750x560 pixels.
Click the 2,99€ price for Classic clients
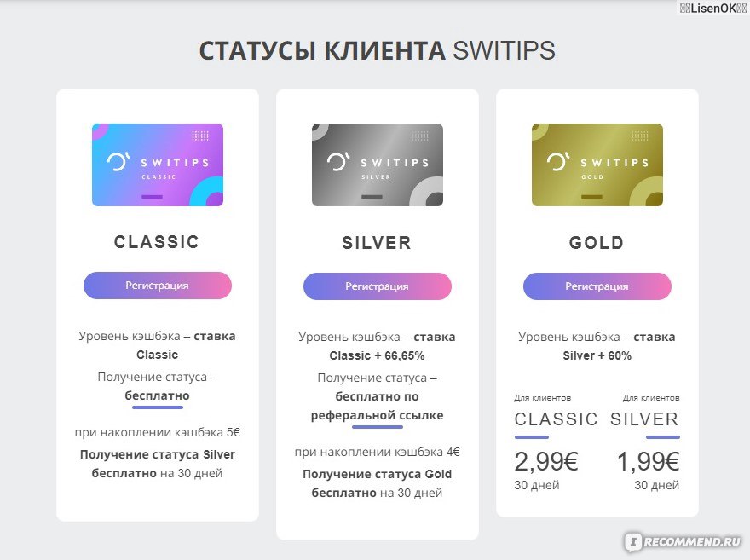(x=546, y=461)
